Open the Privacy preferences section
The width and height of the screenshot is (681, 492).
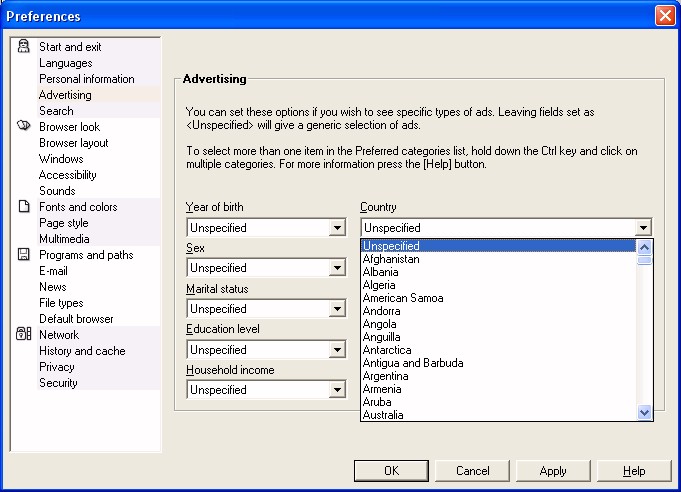58,367
